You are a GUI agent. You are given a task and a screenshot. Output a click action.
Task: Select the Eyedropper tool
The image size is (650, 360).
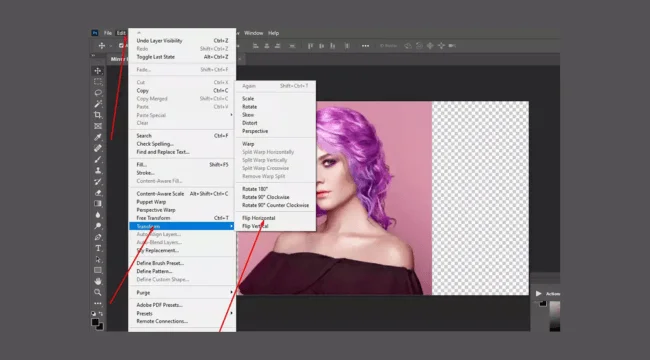(x=98, y=137)
